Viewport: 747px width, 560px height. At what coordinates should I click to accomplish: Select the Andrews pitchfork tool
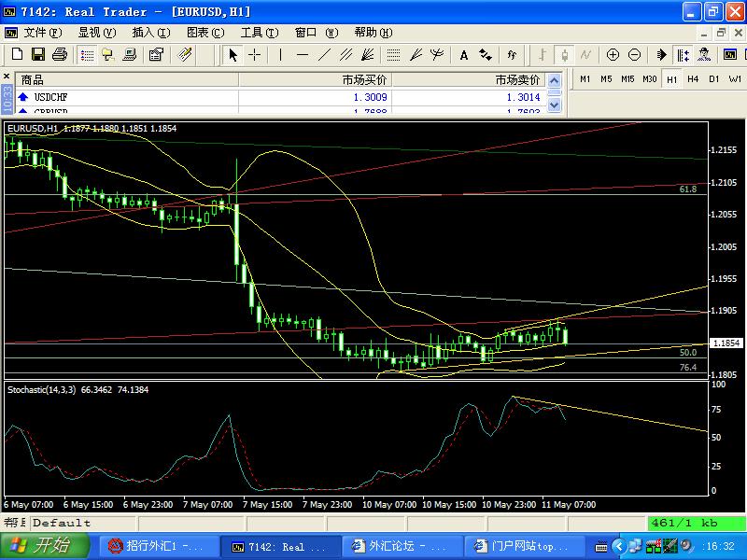[437, 55]
